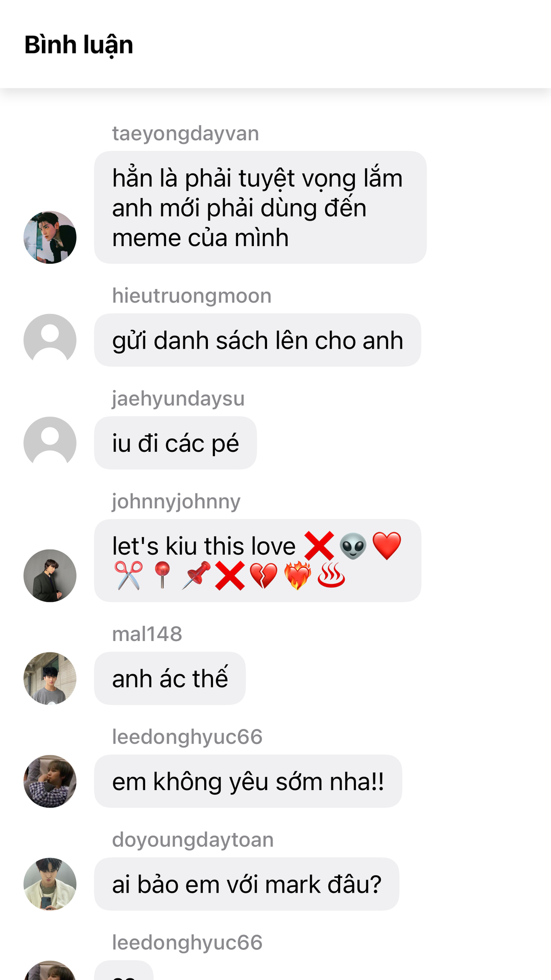Select the comment 'ai bảo em với mark đâu?'
Image resolution: width=551 pixels, height=980 pixels.
[247, 884]
